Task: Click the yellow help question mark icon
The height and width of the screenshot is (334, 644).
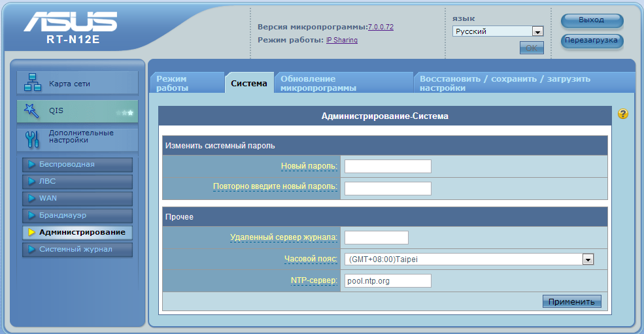Action: tap(622, 114)
